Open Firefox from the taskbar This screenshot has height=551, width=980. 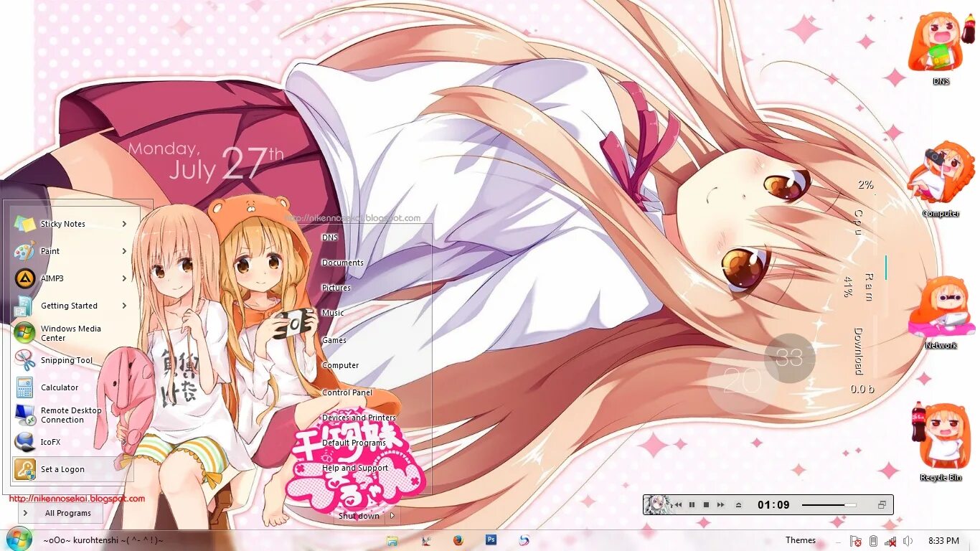click(x=458, y=540)
